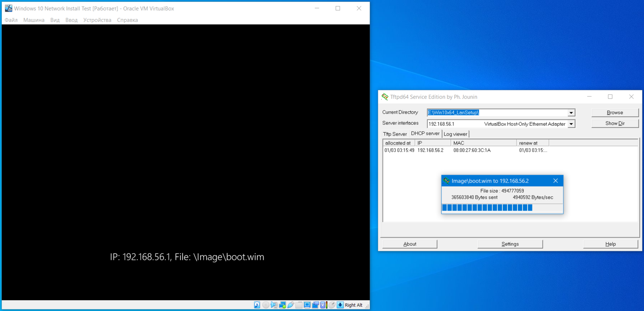This screenshot has height=311, width=644.
Task: Click the 'allocated at' column header
Action: coord(399,143)
